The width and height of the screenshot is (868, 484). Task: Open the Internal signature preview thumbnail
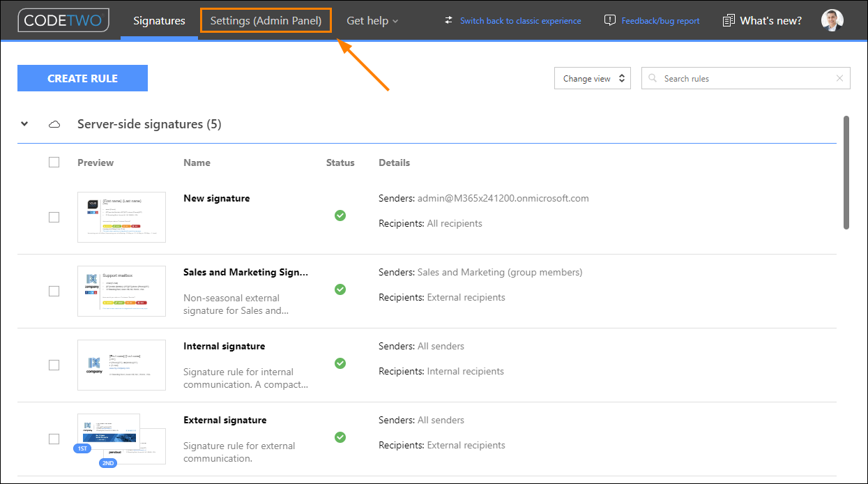point(121,365)
